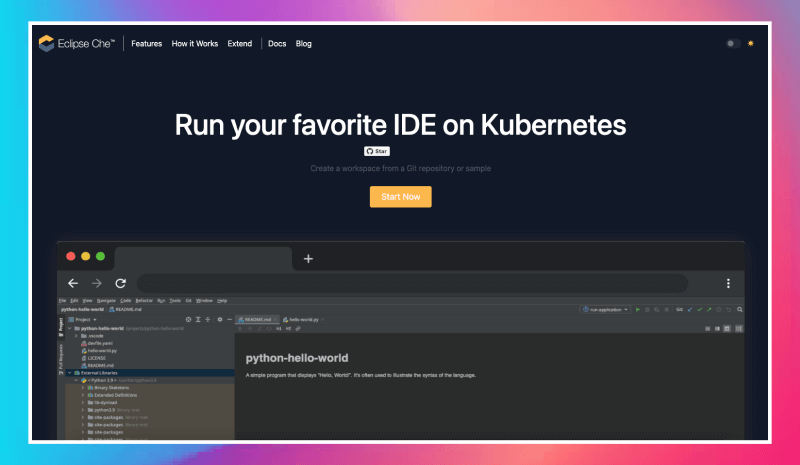Click the browser address bar
The image size is (800, 465).
pyautogui.click(x=412, y=283)
